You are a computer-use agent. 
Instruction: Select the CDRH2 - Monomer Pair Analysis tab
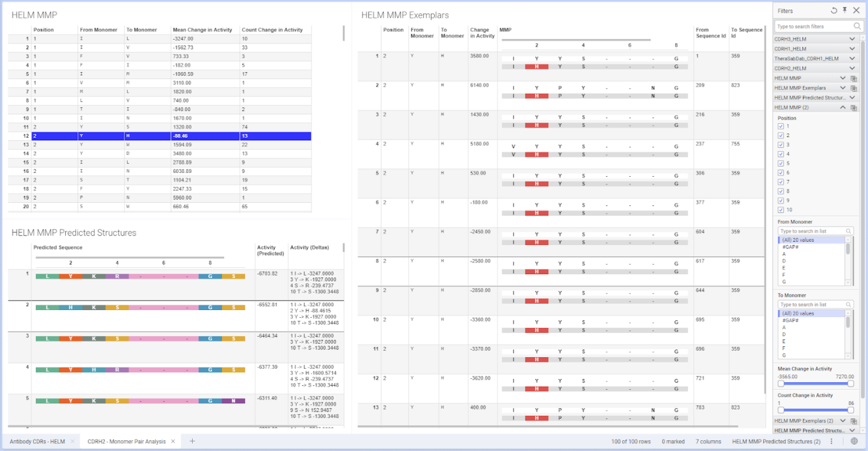126,441
